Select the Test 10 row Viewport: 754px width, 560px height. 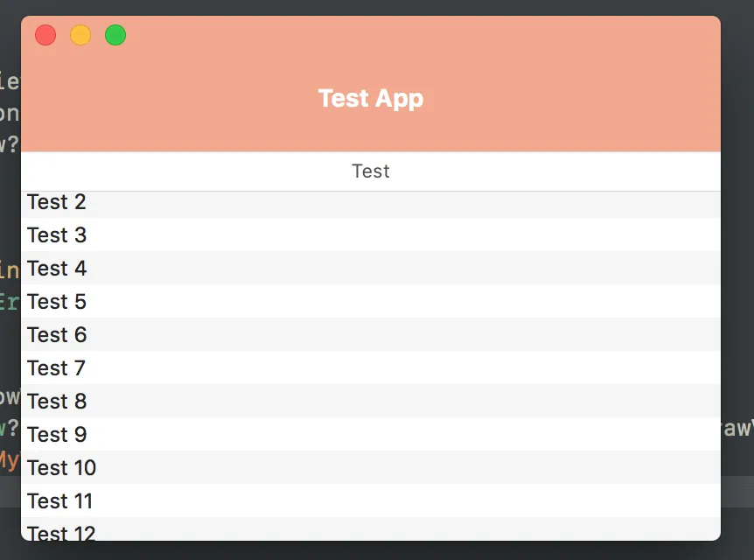click(61, 468)
